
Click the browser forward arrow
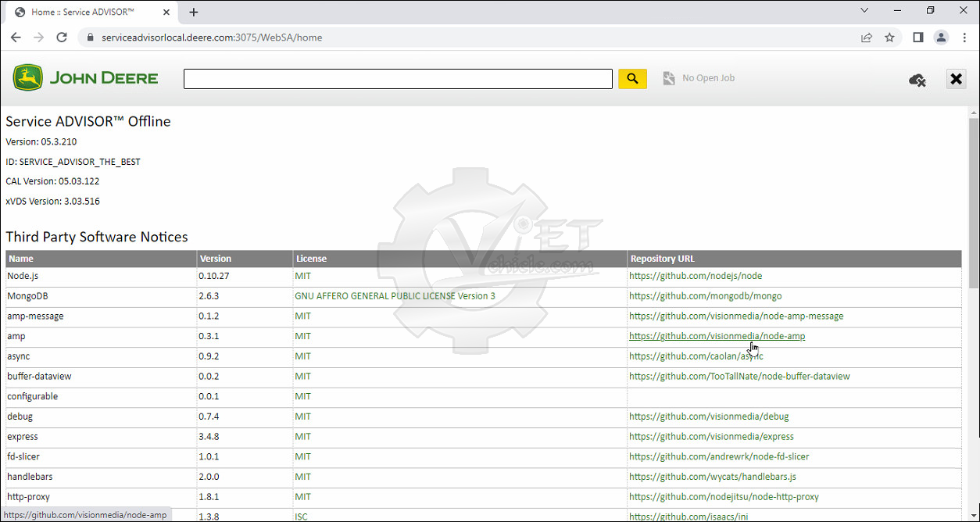(x=38, y=38)
